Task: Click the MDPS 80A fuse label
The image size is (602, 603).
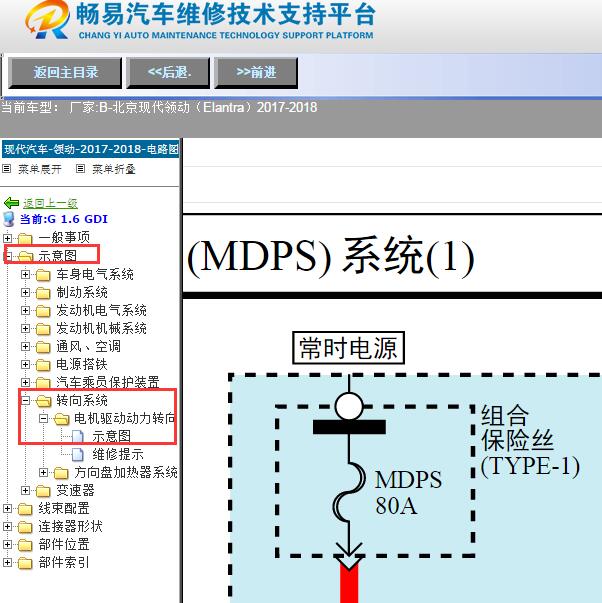Action: point(408,493)
